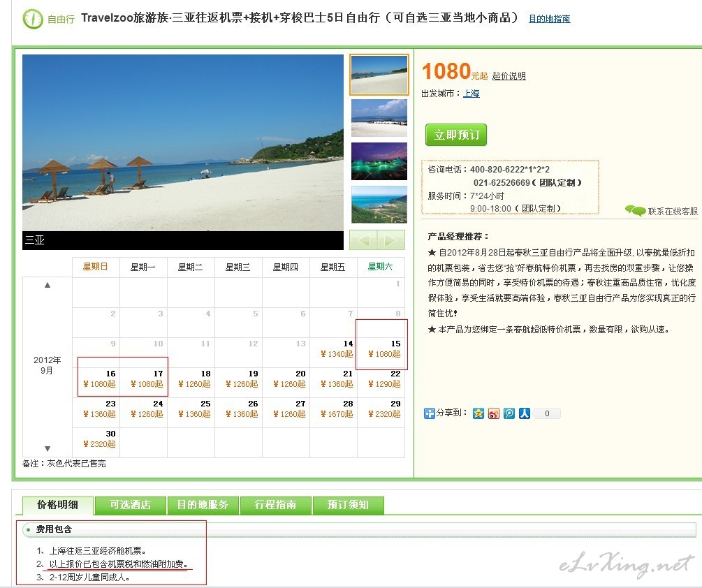702x588 pixels.
Task: Click the 产品经理推荐 heading
Action: 458,237
